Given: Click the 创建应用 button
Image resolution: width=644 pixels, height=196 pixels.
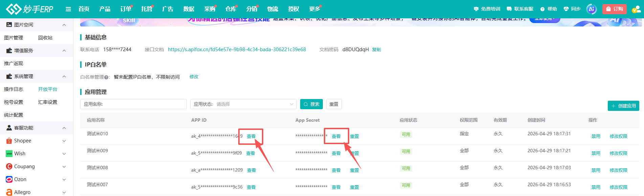Looking at the screenshot, I should coord(623,106).
